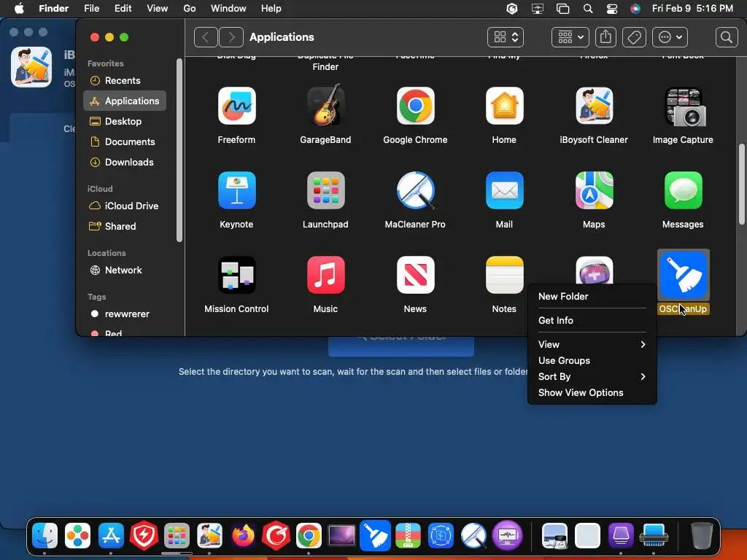Open Network in the Finder sidebar
The image size is (747, 560).
click(125, 271)
